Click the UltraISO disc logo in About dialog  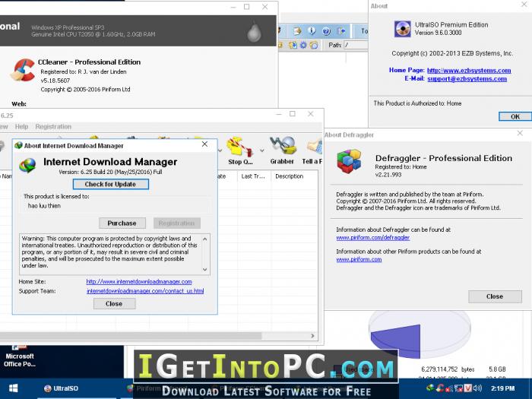click(x=402, y=29)
